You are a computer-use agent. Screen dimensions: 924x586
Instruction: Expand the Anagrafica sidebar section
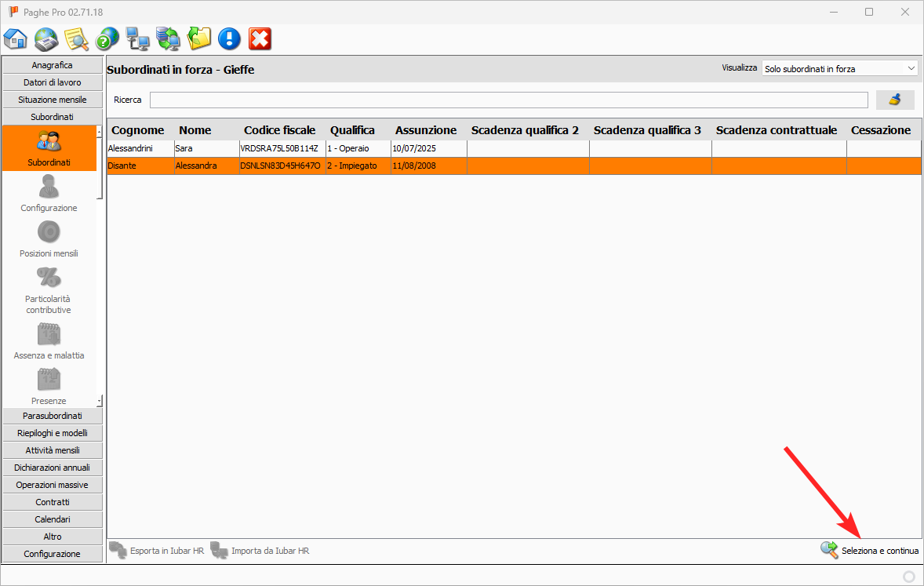point(53,65)
